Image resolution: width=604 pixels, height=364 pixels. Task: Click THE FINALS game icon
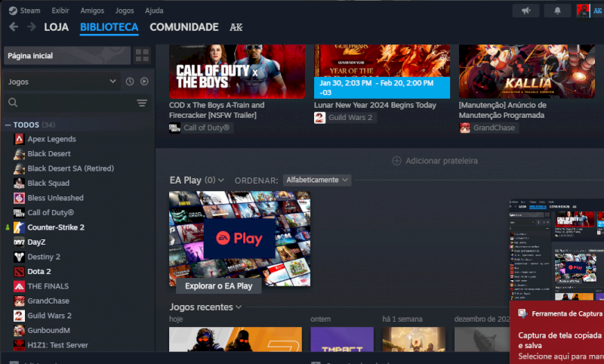(19, 286)
